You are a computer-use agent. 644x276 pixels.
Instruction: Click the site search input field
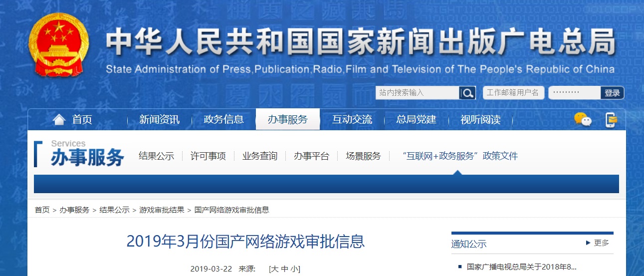417,93
